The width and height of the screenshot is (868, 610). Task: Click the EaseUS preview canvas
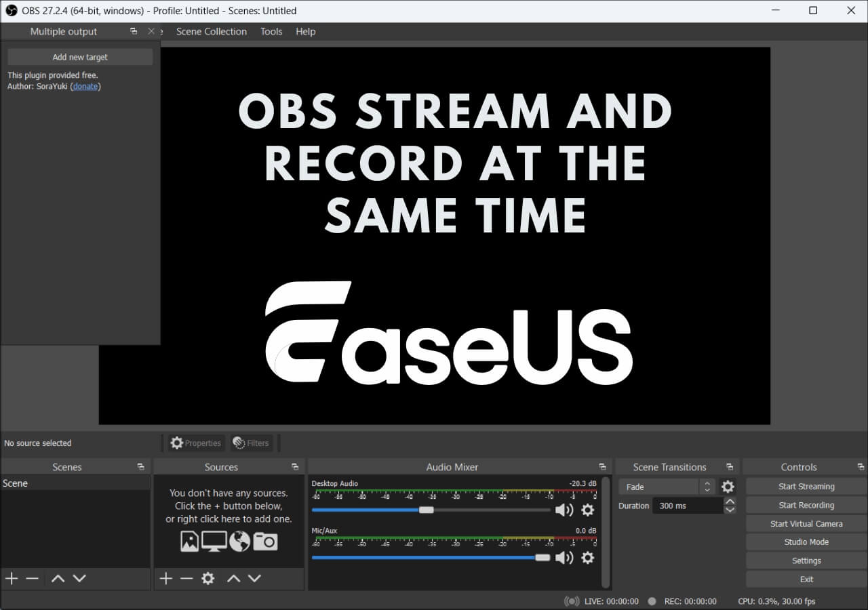point(434,236)
